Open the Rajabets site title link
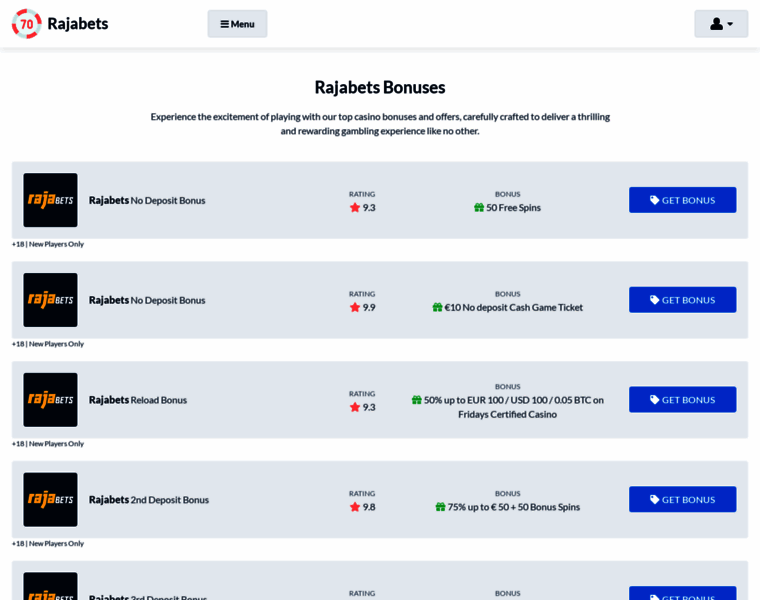This screenshot has width=760, height=600. click(78, 24)
